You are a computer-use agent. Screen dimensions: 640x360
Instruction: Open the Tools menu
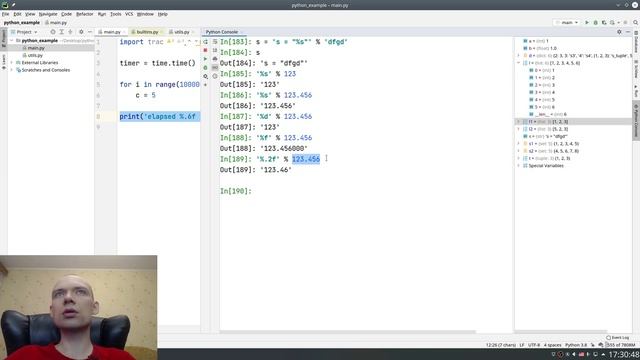(116, 14)
